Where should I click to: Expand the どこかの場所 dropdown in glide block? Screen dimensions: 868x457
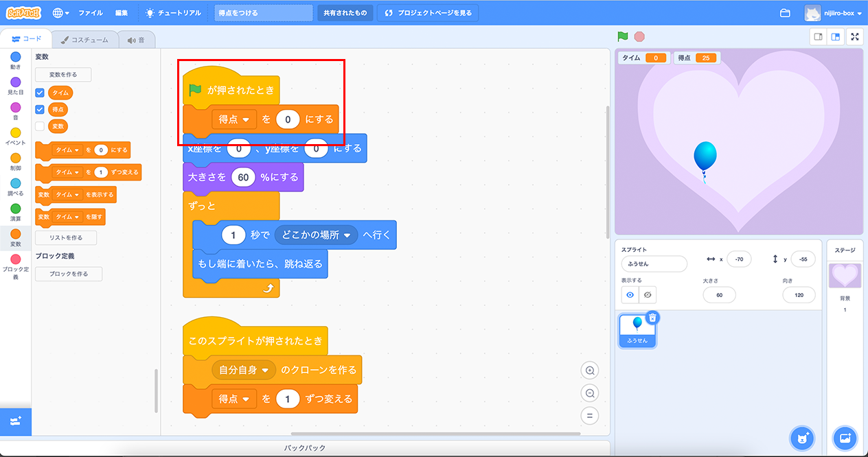click(347, 235)
